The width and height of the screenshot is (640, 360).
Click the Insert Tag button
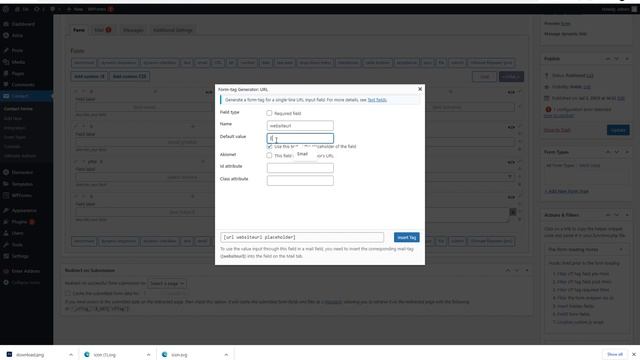click(x=407, y=237)
